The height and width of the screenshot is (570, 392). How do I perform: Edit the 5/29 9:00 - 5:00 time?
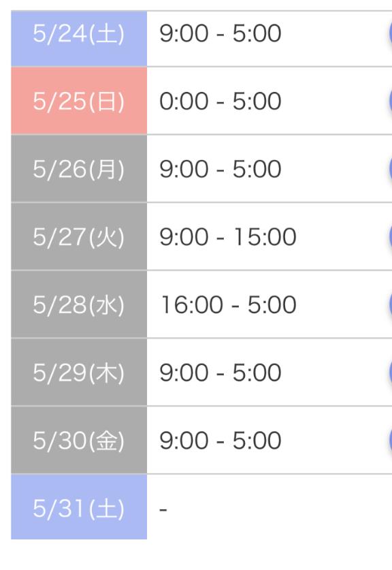coord(220,373)
